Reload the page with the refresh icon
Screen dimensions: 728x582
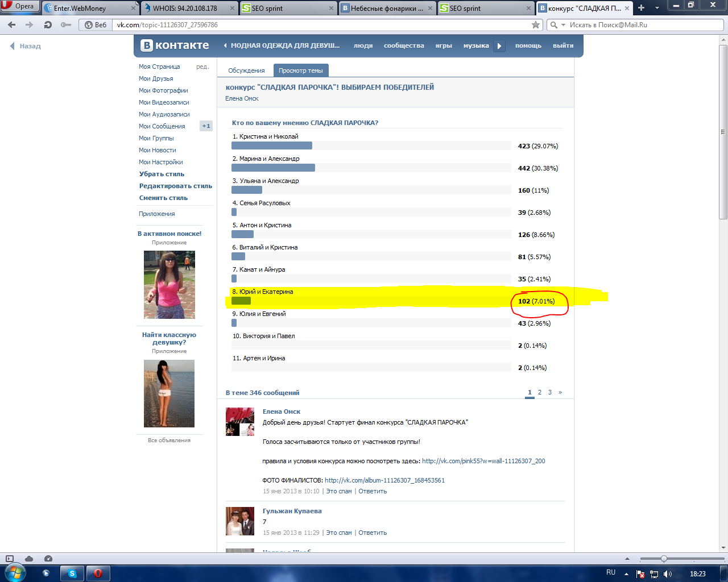click(x=48, y=25)
